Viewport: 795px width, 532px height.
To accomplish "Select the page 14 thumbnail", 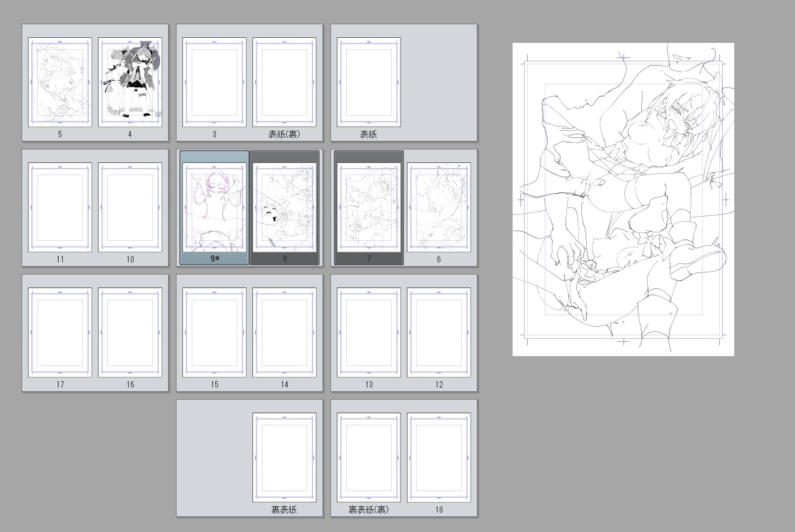I will 285,332.
